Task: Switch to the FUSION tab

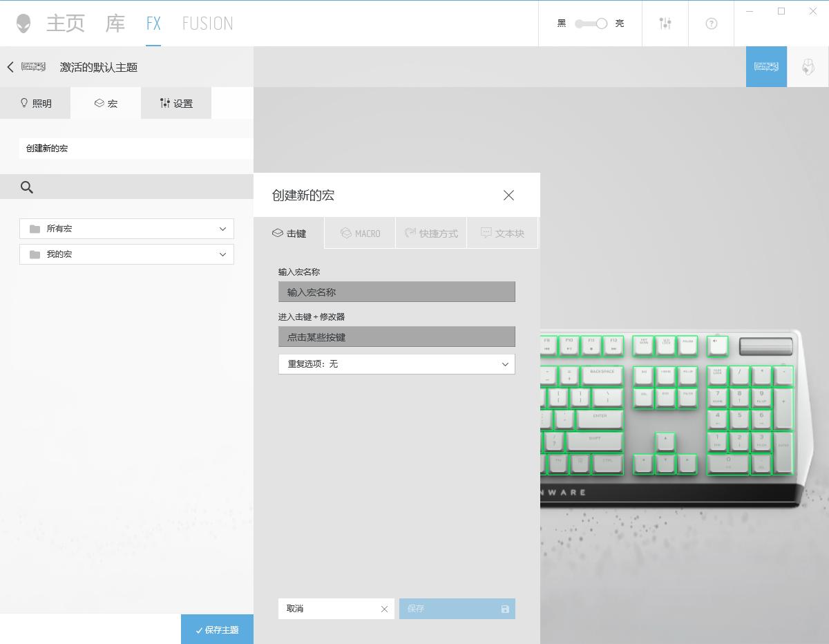Action: (x=207, y=23)
